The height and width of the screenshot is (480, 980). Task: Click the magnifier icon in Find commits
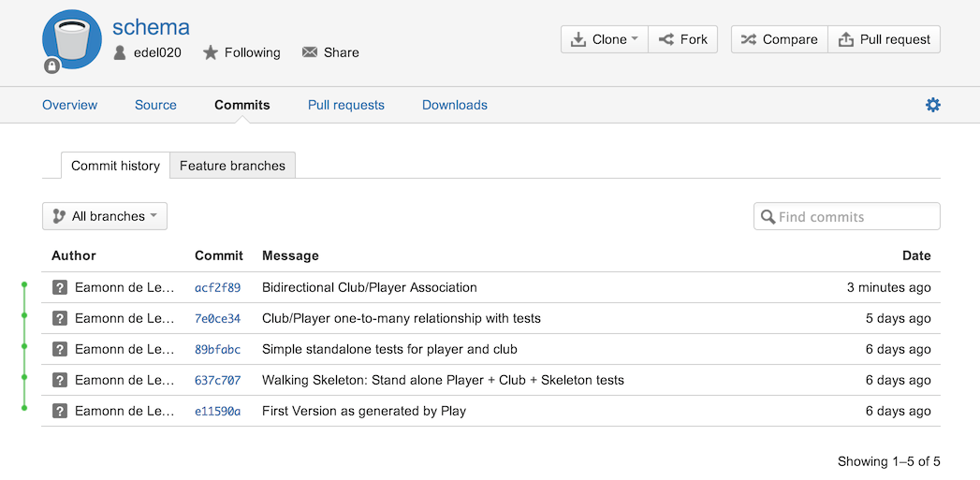(768, 217)
